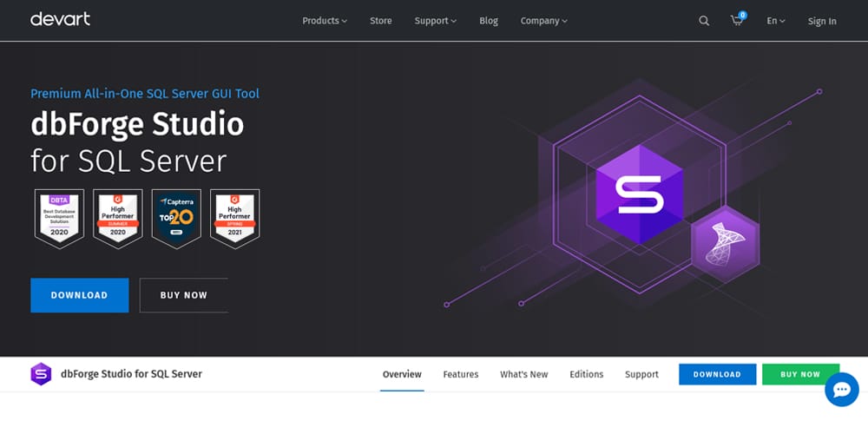This screenshot has width=868, height=434.
Task: Click the blue hero DOWNLOAD button
Action: point(79,295)
